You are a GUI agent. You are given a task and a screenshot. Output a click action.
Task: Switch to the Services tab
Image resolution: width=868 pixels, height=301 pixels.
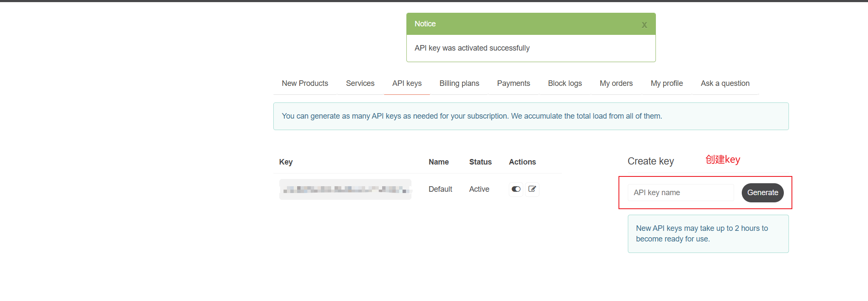360,83
